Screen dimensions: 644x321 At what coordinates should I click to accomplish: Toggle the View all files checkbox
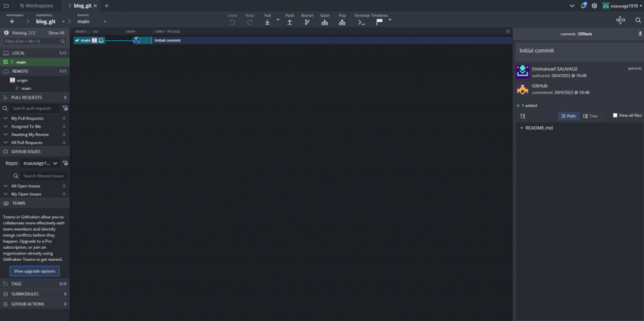point(615,116)
